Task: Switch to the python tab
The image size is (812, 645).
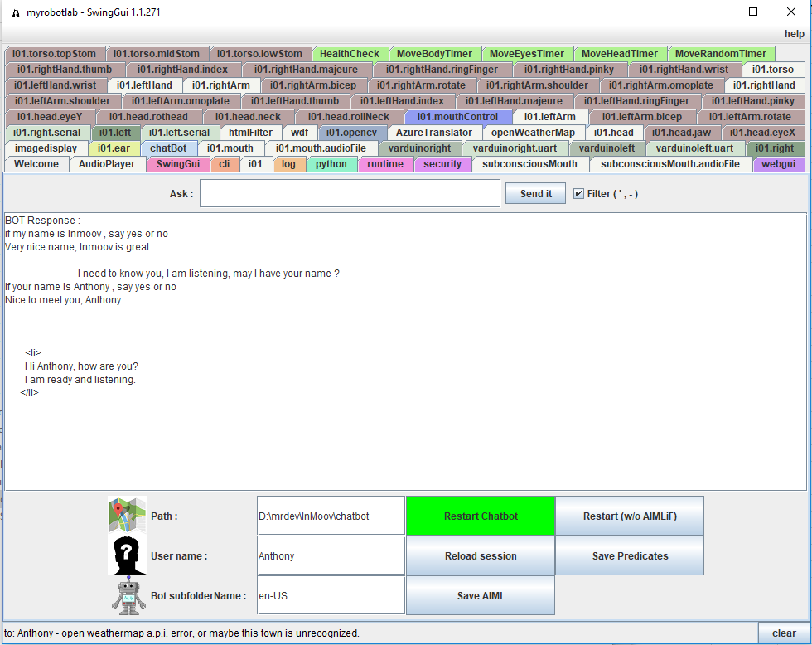Action: pos(331,164)
